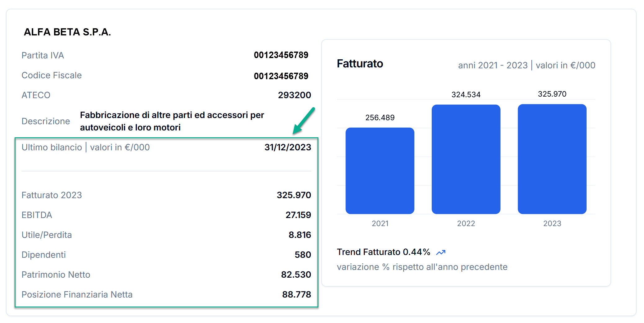Viewport: 644px width, 323px height.
Task: Click the 2023 revenue bar in chart
Action: tap(552, 159)
